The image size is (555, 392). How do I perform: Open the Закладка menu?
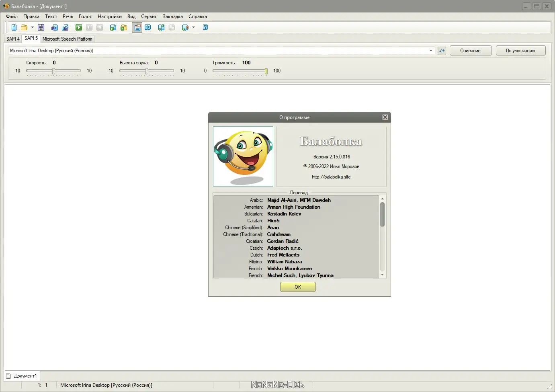coord(173,16)
